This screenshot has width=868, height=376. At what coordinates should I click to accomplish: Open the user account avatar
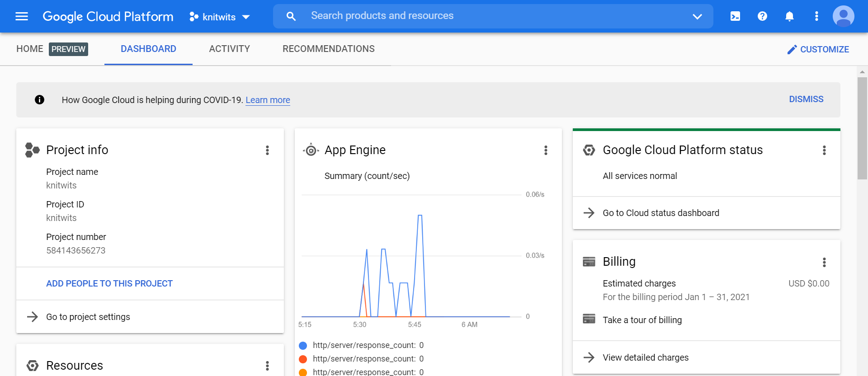pyautogui.click(x=844, y=16)
